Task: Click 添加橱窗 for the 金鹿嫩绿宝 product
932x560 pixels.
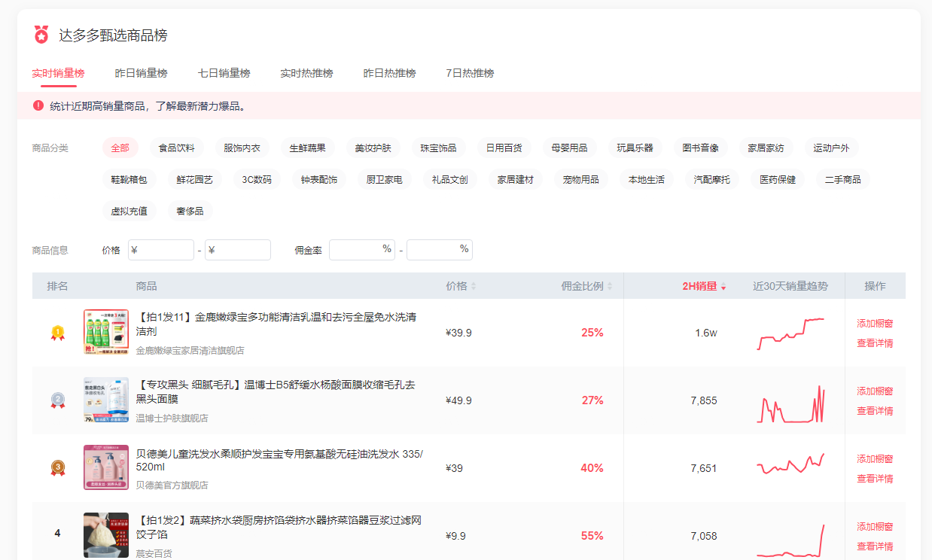Action: pos(875,323)
